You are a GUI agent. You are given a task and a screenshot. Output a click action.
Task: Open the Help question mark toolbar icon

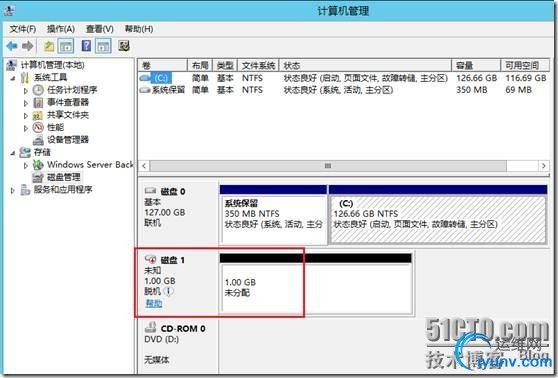[x=86, y=46]
